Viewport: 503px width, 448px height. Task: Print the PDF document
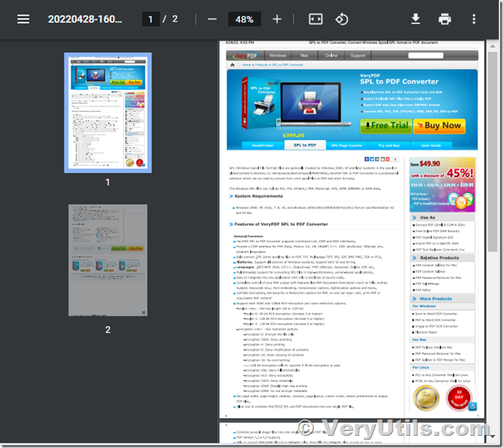pos(445,19)
